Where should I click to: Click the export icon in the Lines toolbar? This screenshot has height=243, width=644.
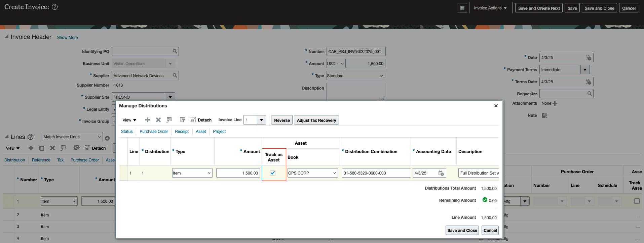click(63, 148)
